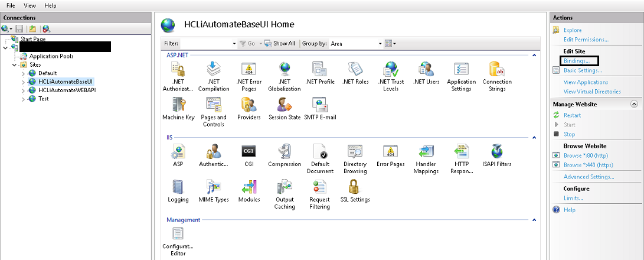Collapse the IIS group section
The image size is (644, 260).
click(534, 138)
